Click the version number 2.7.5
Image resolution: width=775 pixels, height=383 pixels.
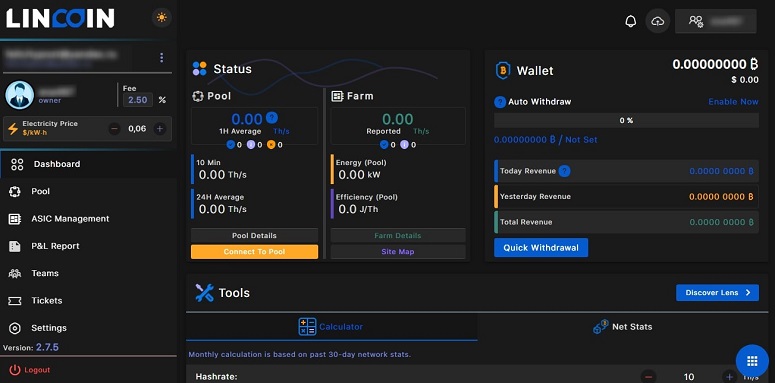click(x=47, y=347)
